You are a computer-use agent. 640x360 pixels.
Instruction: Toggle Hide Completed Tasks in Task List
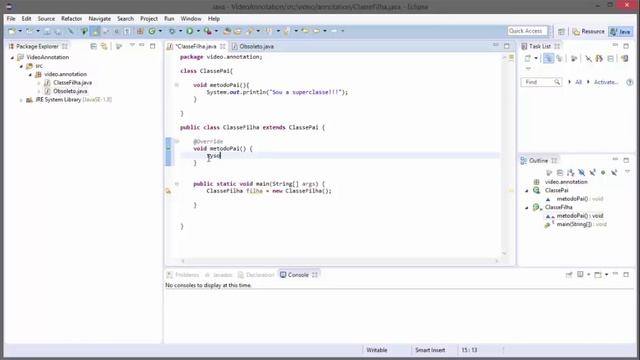(x=588, y=59)
